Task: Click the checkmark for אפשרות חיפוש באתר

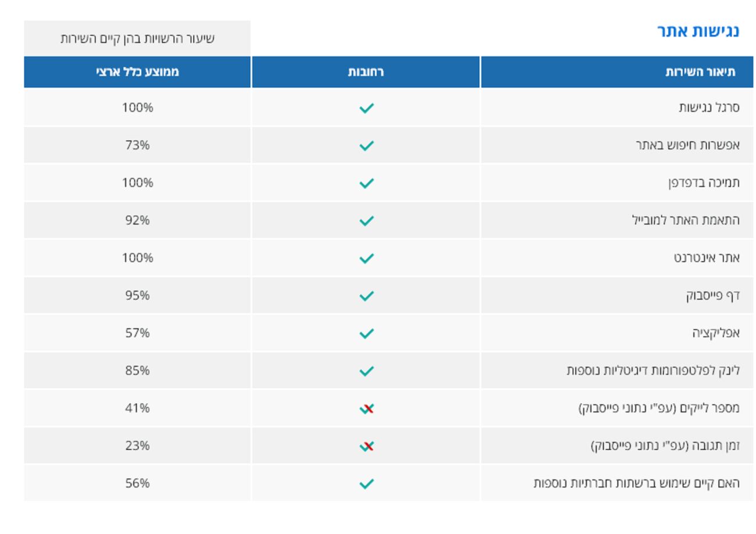Action: tap(366, 145)
